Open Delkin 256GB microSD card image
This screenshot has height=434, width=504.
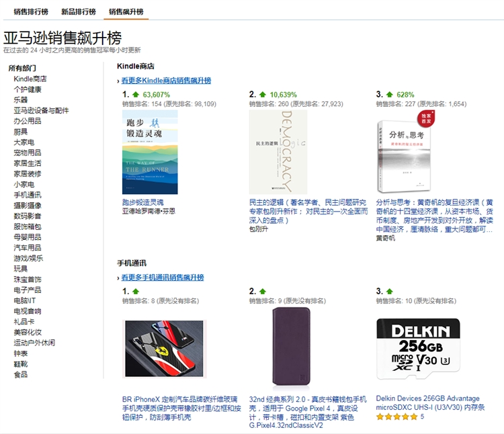[x=418, y=349]
